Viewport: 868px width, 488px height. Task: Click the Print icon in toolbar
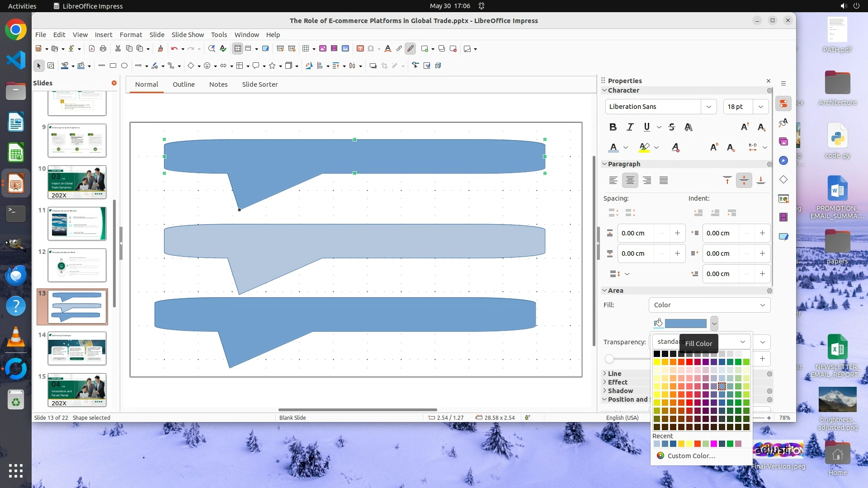[103, 48]
